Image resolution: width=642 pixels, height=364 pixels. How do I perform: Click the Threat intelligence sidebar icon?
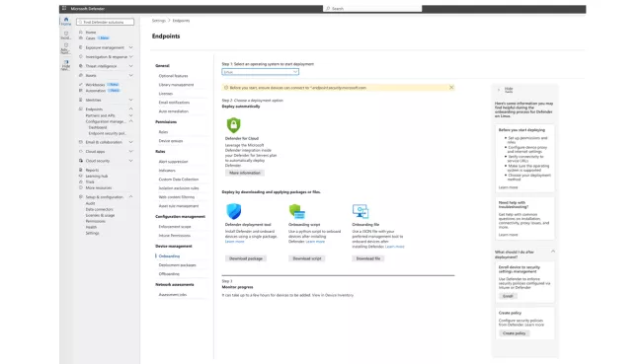[x=81, y=66]
